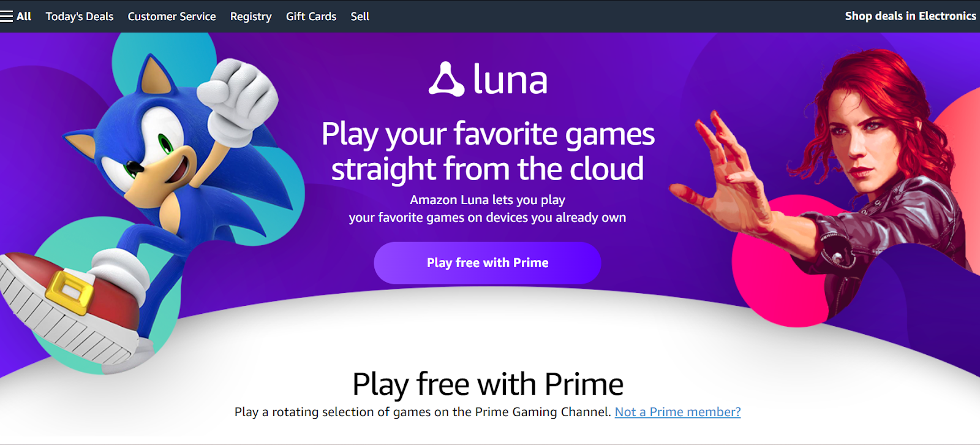980x445 pixels.
Task: Click the Luna triangle logo icon
Action: (447, 80)
